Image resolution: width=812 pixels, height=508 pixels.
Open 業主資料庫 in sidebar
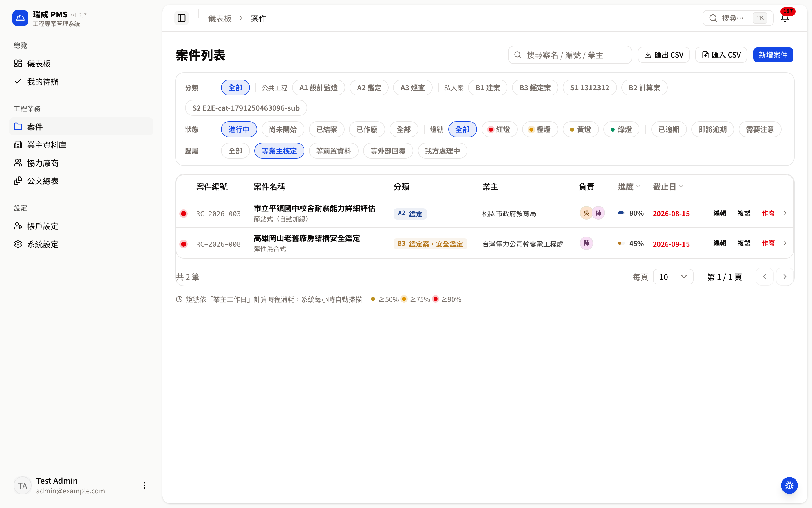(x=81, y=145)
